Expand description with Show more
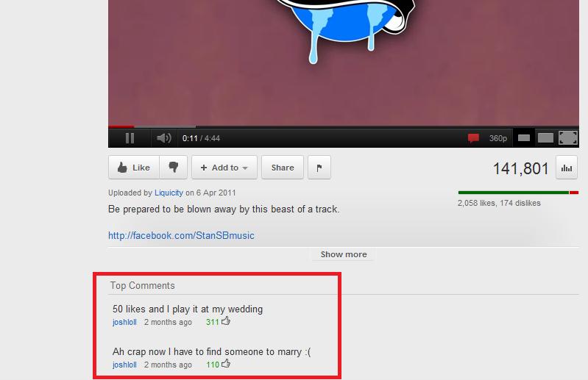The height and width of the screenshot is (380, 588). [x=344, y=254]
